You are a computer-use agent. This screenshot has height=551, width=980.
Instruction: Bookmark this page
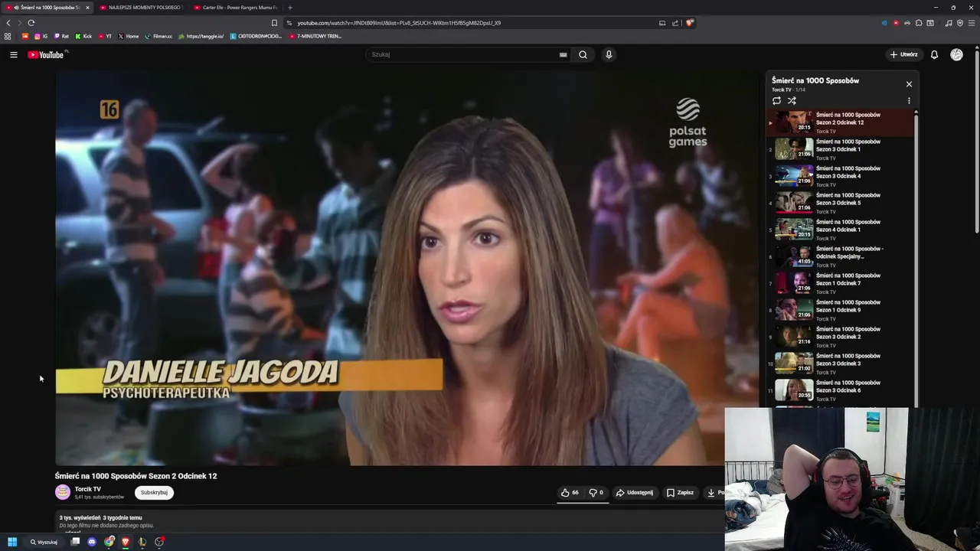click(274, 23)
